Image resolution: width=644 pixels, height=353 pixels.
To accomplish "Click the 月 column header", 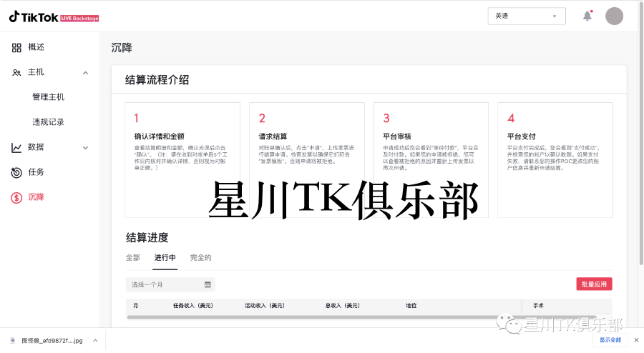I will tap(135, 306).
